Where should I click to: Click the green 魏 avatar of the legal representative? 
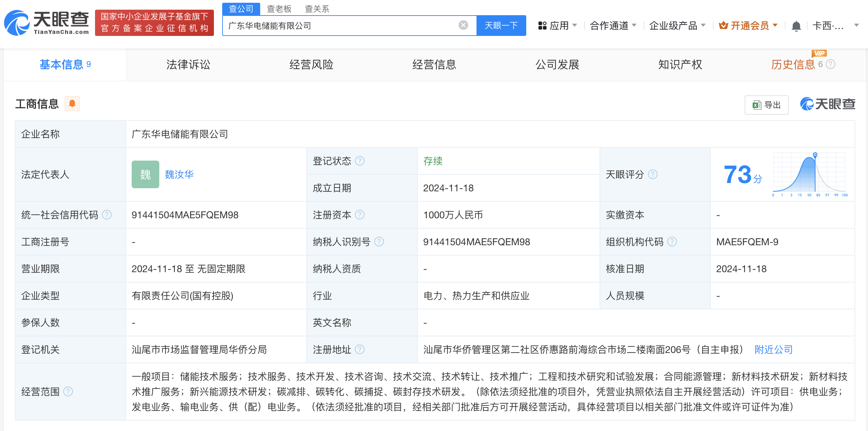145,174
